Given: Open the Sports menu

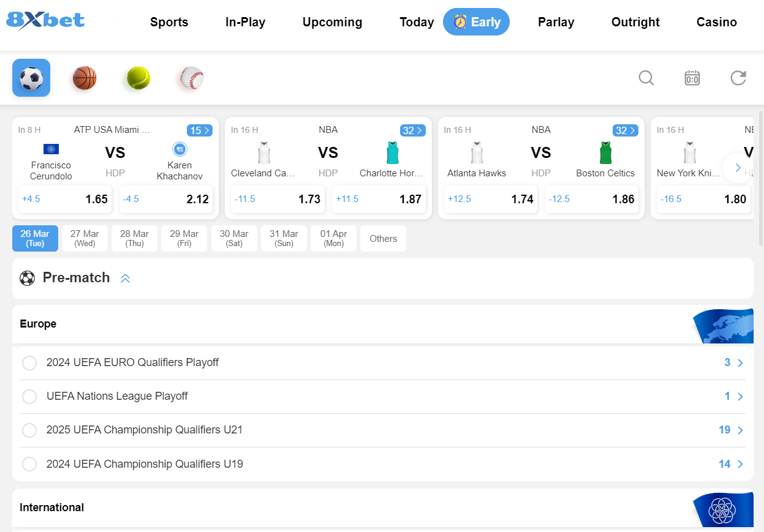Looking at the screenshot, I should [169, 22].
